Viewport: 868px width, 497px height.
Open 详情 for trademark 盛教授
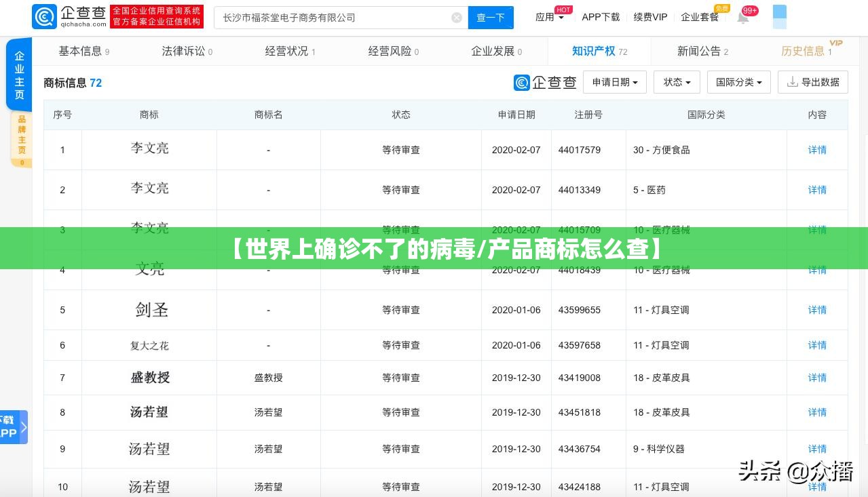coord(817,378)
